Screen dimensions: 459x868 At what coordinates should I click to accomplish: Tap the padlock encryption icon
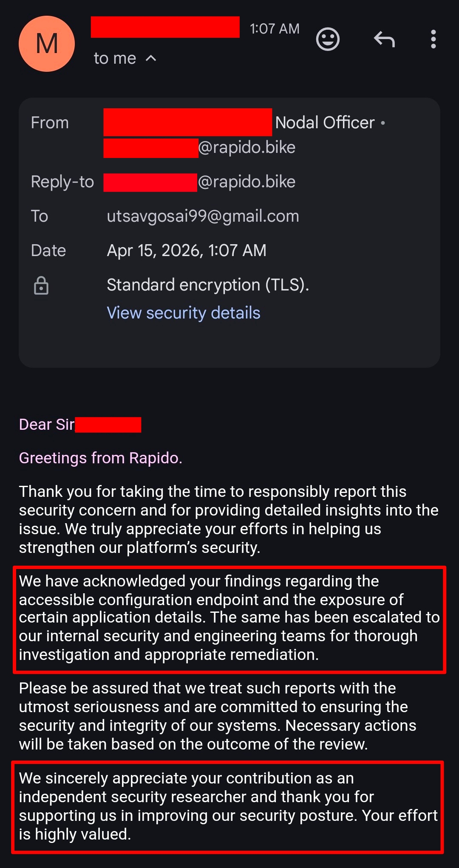pos(41,285)
